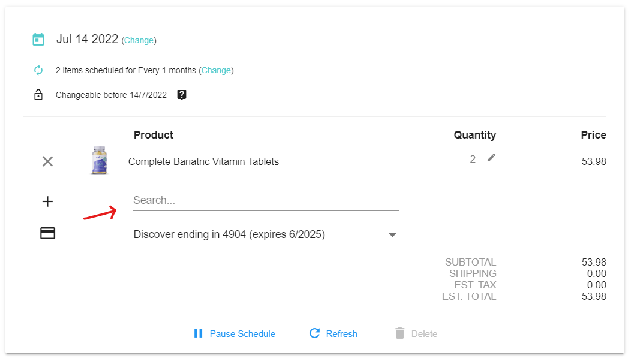Click the Jul 14 2022 date text
The image size is (637, 364).
(87, 40)
